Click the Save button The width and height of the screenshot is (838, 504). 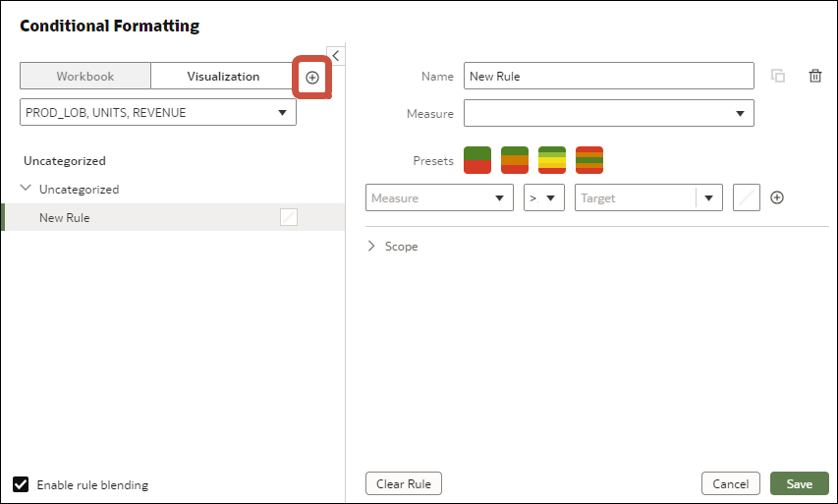(x=799, y=484)
